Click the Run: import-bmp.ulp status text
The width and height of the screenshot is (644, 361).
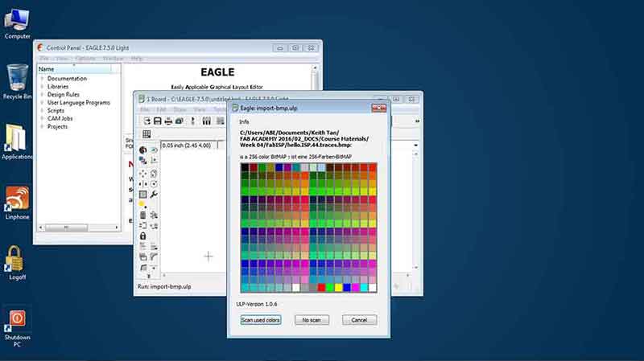[164, 286]
